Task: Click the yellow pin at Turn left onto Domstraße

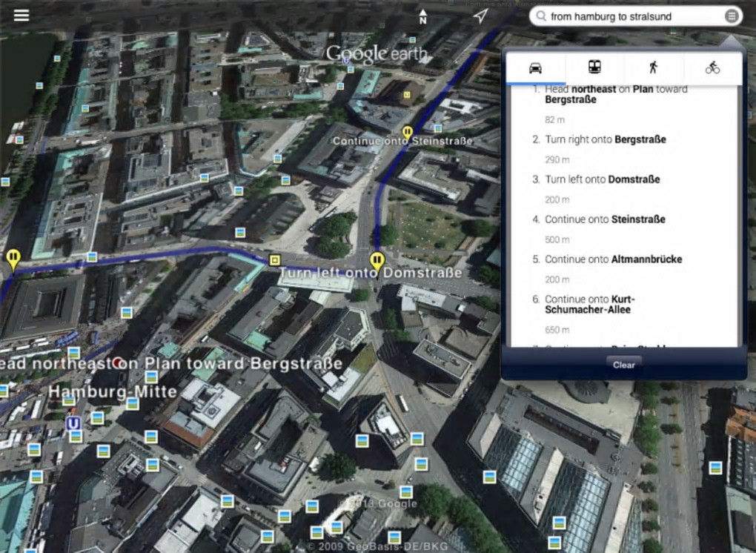Action: (x=377, y=263)
